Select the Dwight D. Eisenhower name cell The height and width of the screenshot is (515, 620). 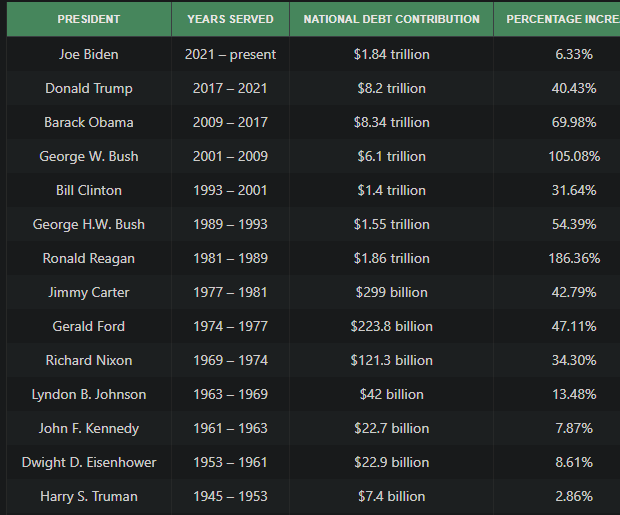click(x=88, y=462)
